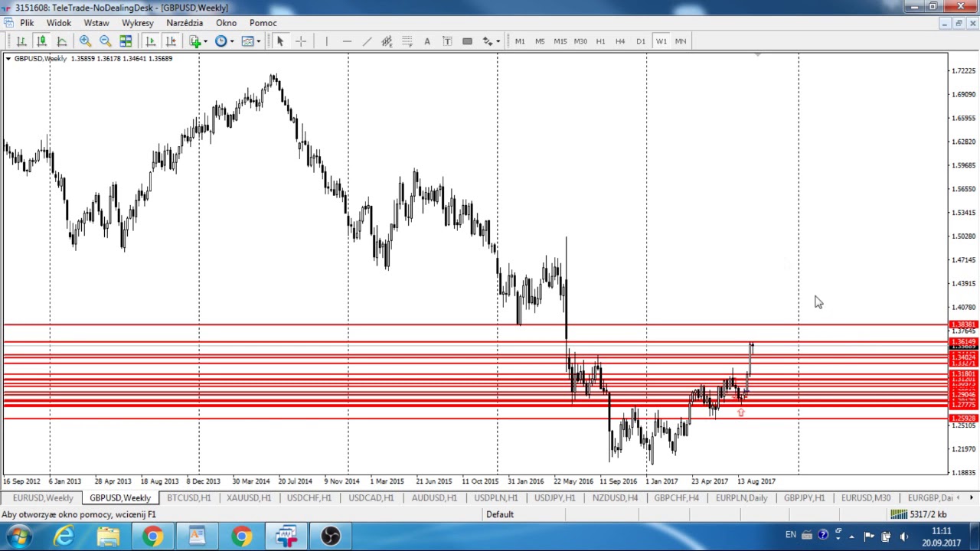Switch to H4 timeframe
Screen dimensions: 980x551
click(620, 41)
